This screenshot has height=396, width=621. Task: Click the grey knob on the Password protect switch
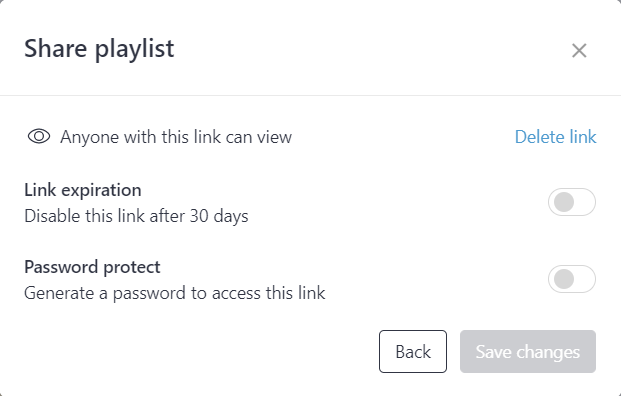564,279
